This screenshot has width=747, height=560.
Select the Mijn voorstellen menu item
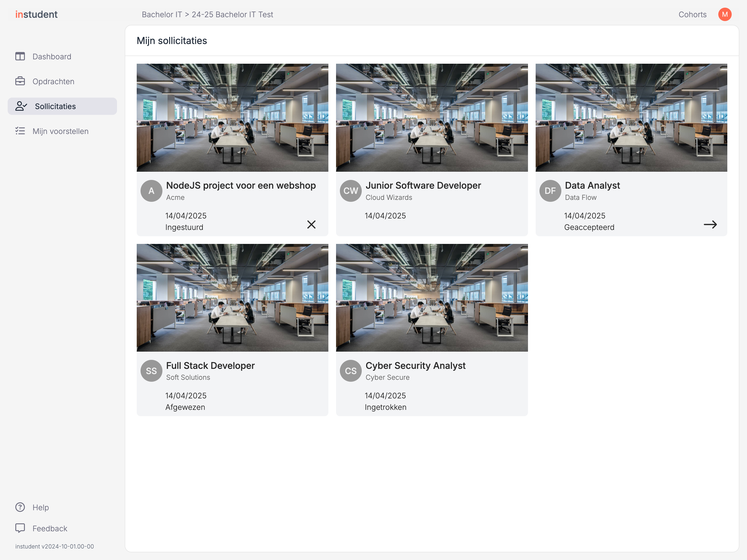pyautogui.click(x=62, y=131)
